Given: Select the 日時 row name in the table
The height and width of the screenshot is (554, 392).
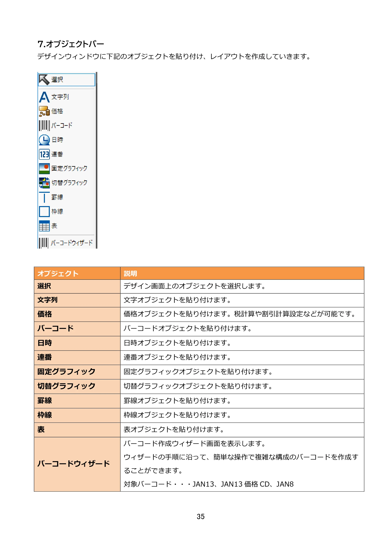Looking at the screenshot, I should coord(45,343).
